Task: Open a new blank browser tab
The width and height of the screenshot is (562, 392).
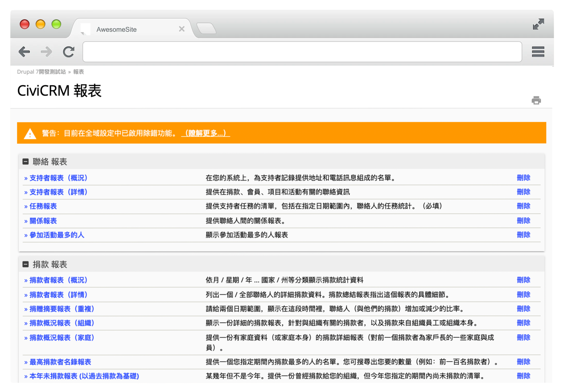Action: pyautogui.click(x=206, y=28)
